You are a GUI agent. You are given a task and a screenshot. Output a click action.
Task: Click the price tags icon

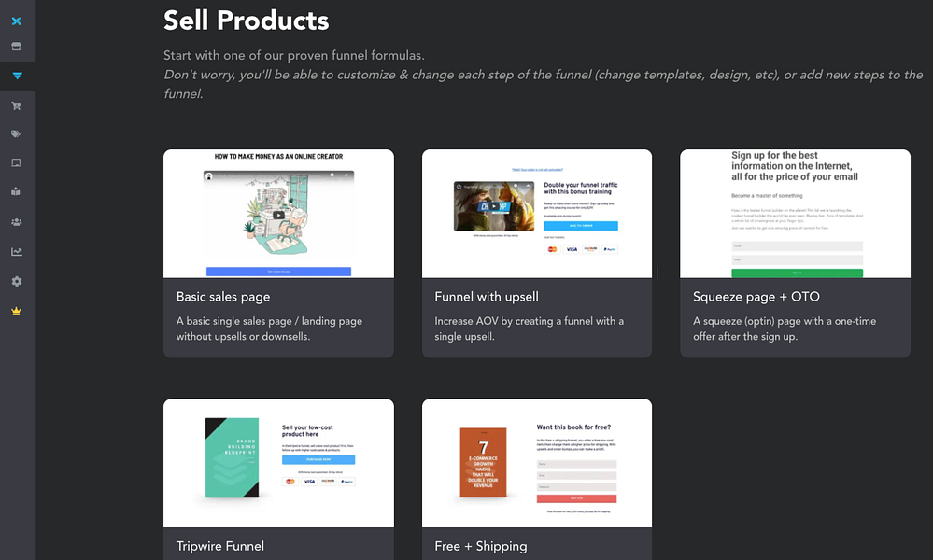tap(17, 134)
